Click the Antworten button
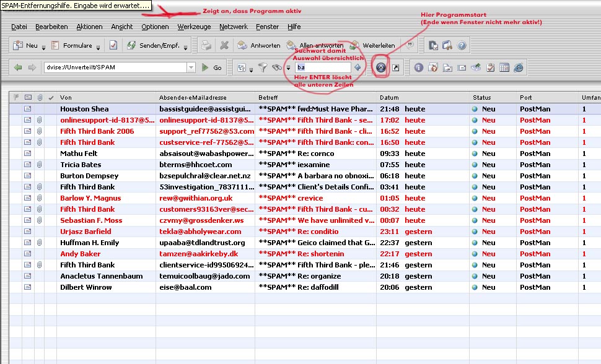This screenshot has height=364, width=601. point(259,45)
